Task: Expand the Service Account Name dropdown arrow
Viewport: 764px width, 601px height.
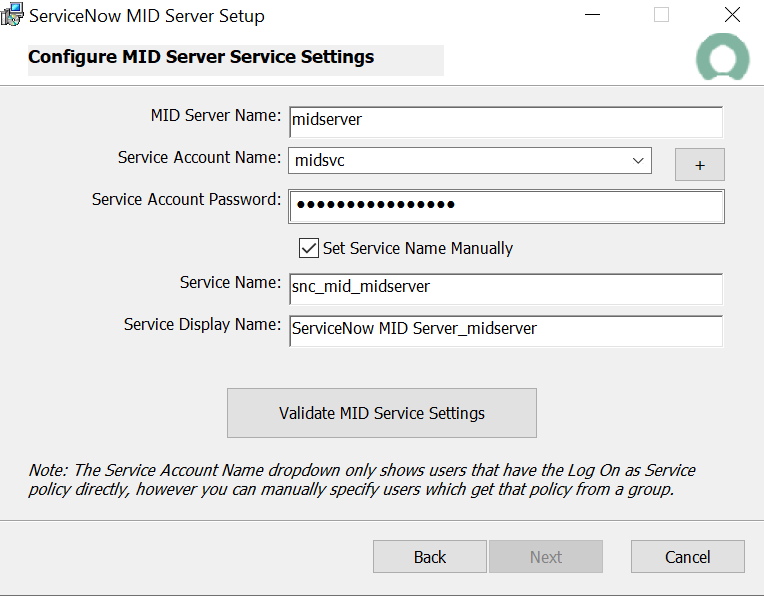Action: point(638,161)
